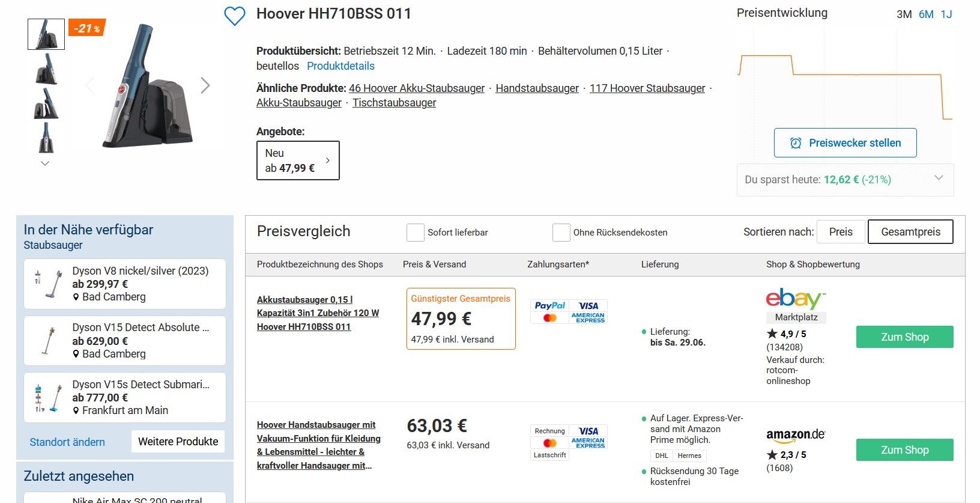Viewport: 980px width, 503px height.
Task: Enable the Sofort lieferbar checkbox
Action: [416, 233]
